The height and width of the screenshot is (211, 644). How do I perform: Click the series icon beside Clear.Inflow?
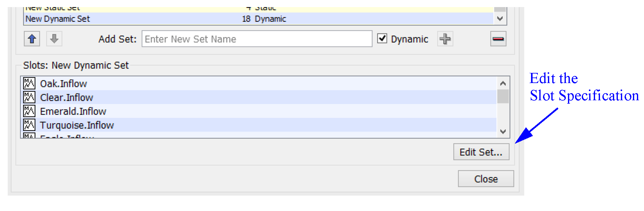(29, 97)
